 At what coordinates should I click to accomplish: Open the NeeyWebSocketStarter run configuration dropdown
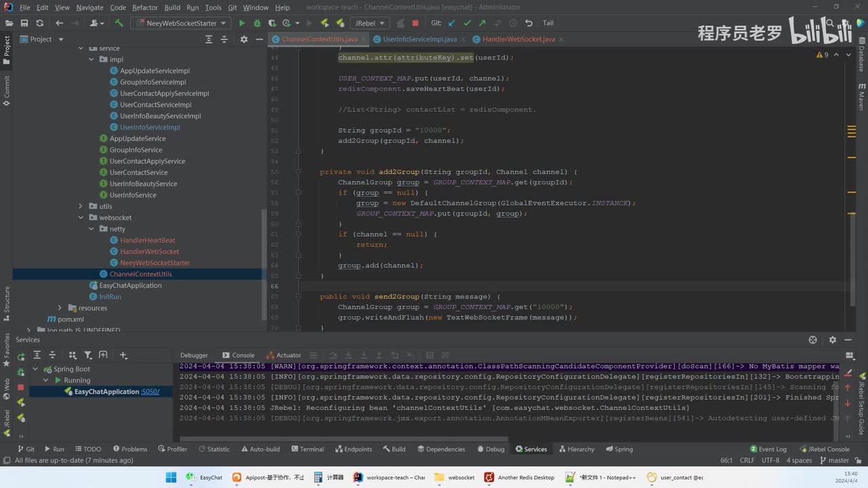(x=180, y=23)
